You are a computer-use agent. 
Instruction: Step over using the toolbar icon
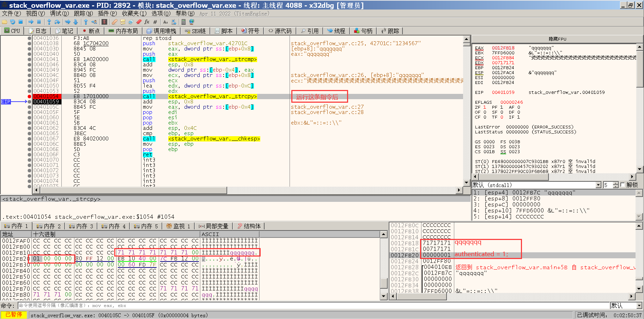(x=57, y=22)
